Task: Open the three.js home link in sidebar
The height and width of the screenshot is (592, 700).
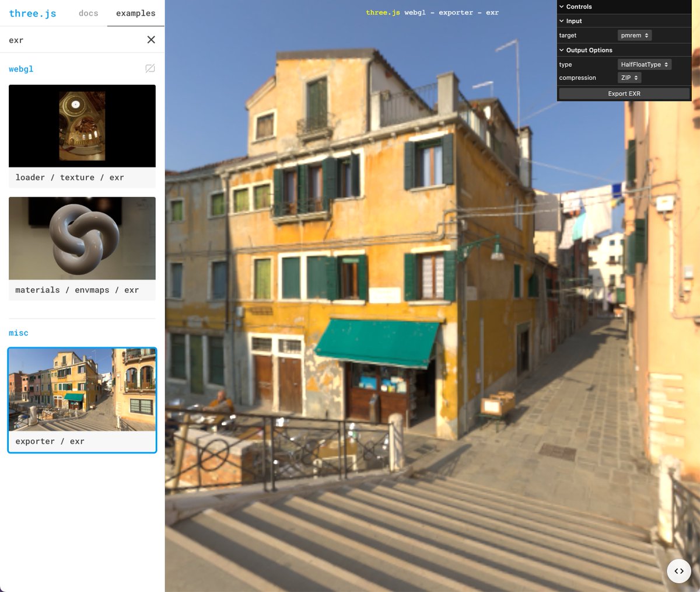Action: click(33, 13)
